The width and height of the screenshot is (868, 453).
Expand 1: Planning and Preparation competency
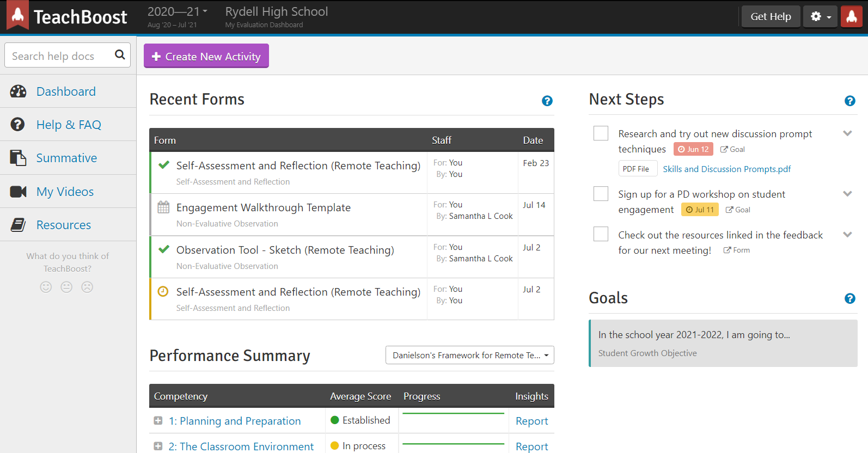(158, 420)
